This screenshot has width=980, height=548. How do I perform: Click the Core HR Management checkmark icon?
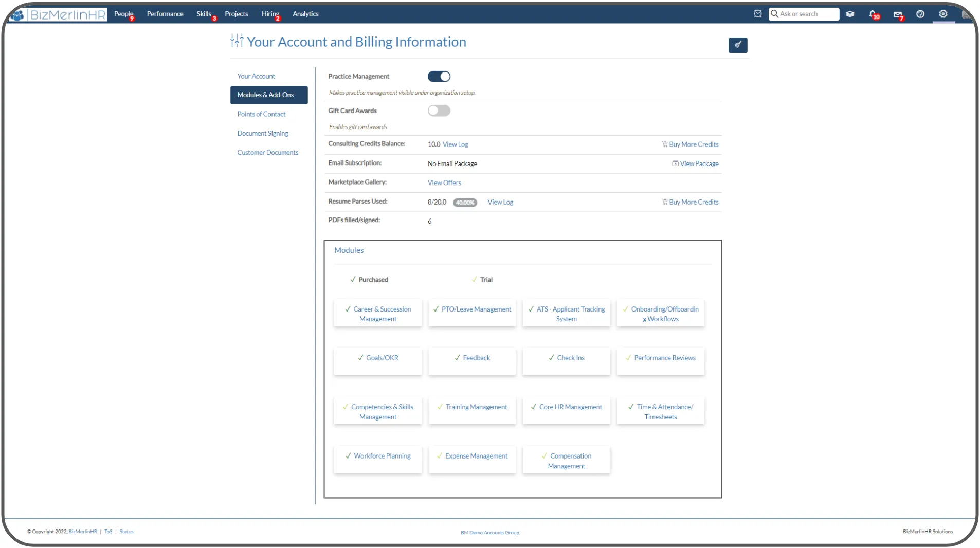(534, 407)
